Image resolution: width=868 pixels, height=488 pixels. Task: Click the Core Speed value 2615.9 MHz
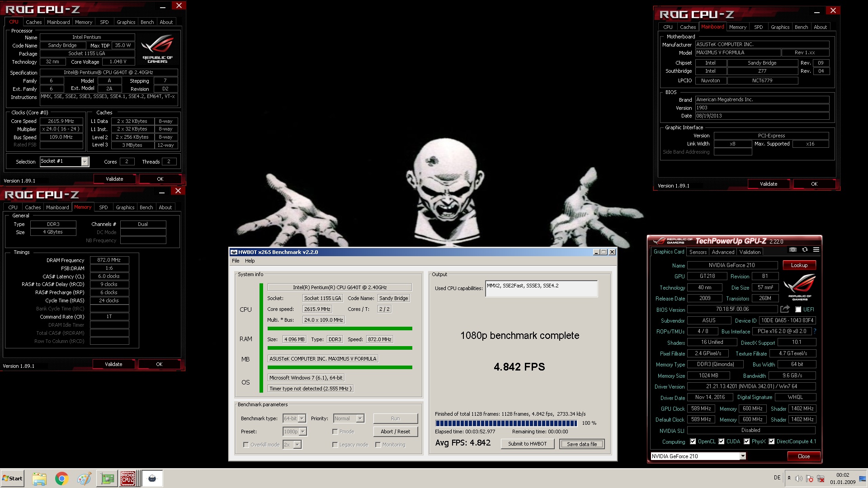pos(61,121)
